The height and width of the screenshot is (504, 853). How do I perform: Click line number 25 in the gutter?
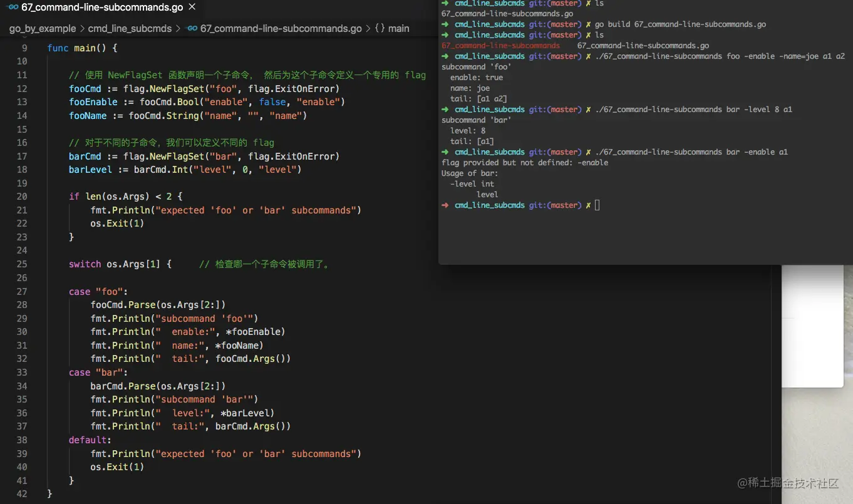point(22,264)
